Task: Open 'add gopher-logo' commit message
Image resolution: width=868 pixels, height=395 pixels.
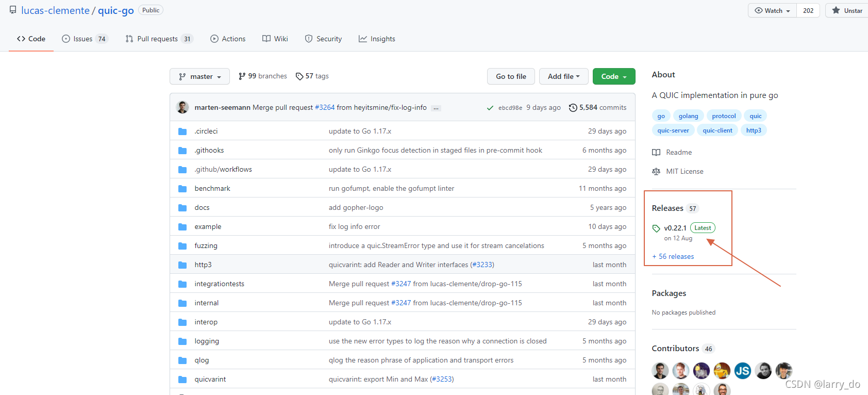Action: tap(356, 208)
